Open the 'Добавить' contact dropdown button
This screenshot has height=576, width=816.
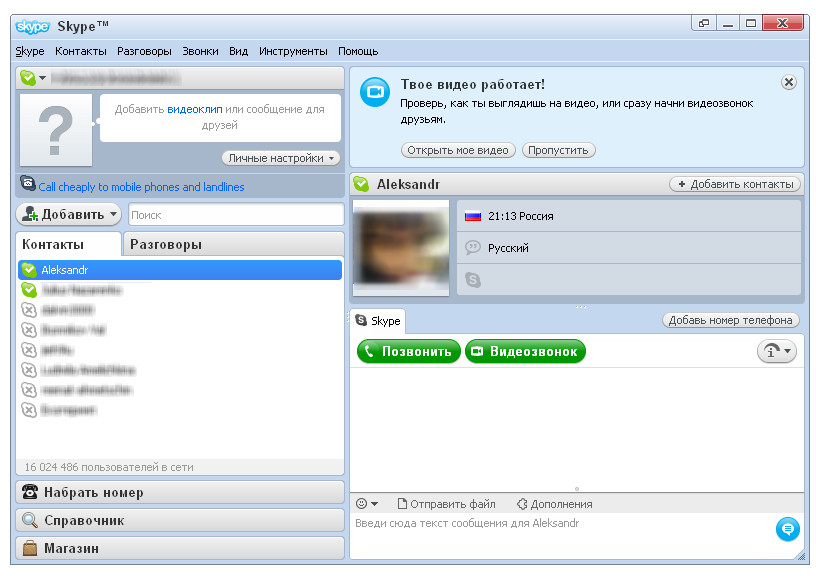click(x=68, y=214)
